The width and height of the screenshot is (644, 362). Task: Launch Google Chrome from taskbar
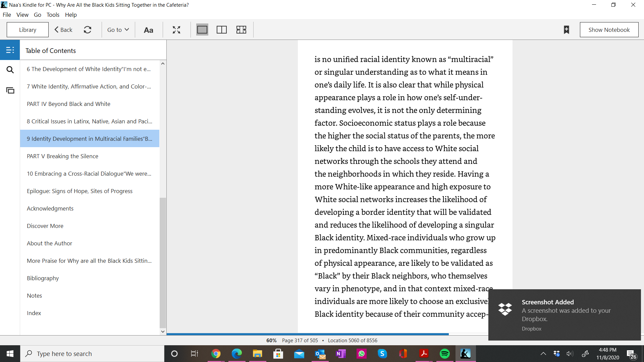tap(216, 354)
